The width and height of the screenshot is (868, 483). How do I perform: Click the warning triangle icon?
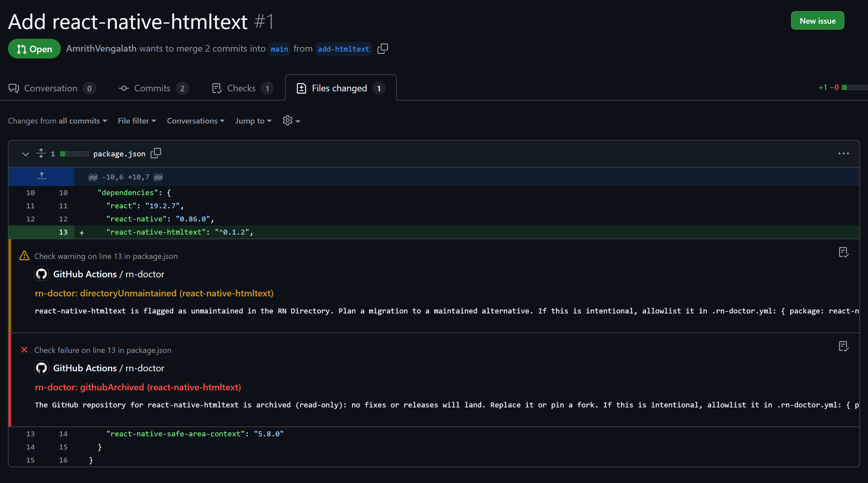click(x=24, y=256)
